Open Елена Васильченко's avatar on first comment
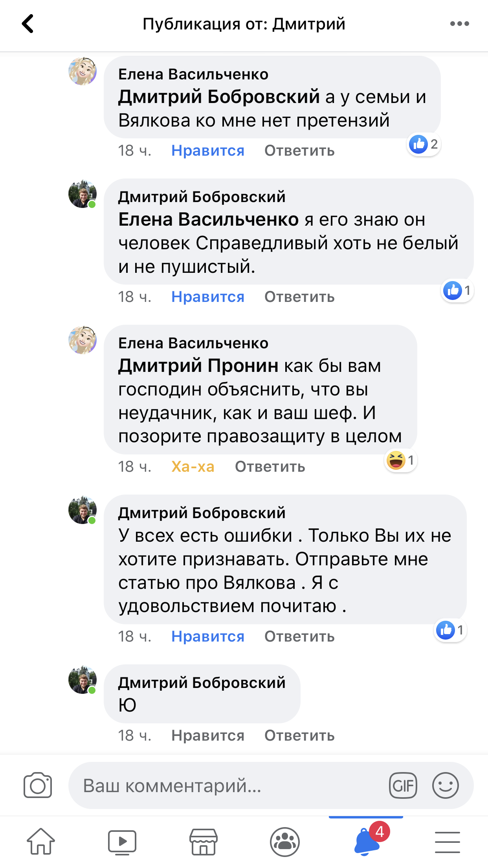The image size is (488, 868). pos(83,71)
